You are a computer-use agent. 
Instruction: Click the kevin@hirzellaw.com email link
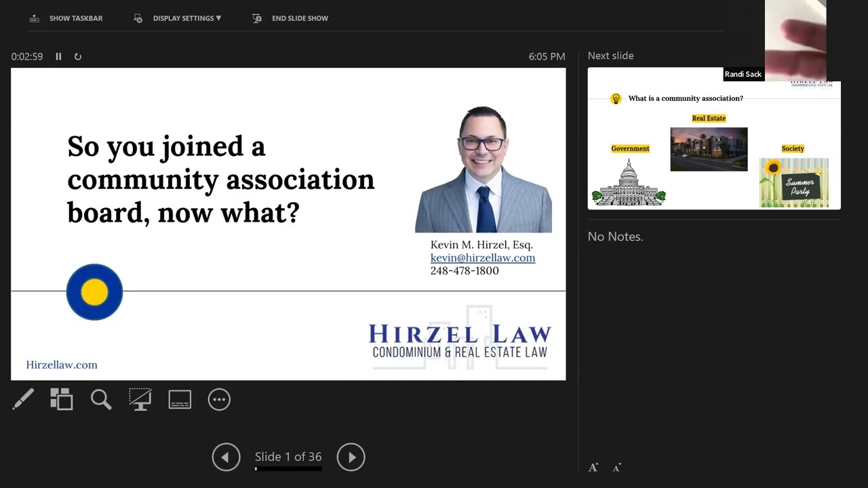coord(483,258)
